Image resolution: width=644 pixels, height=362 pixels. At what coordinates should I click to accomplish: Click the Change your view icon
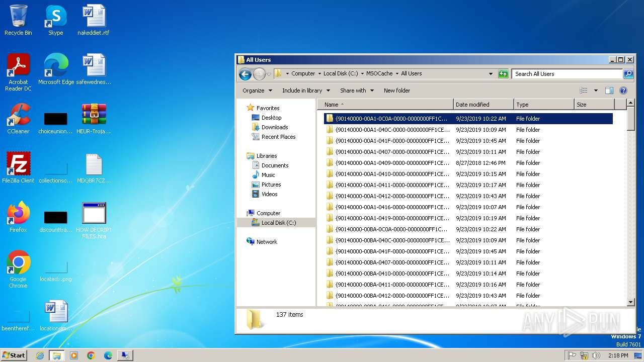tap(584, 90)
